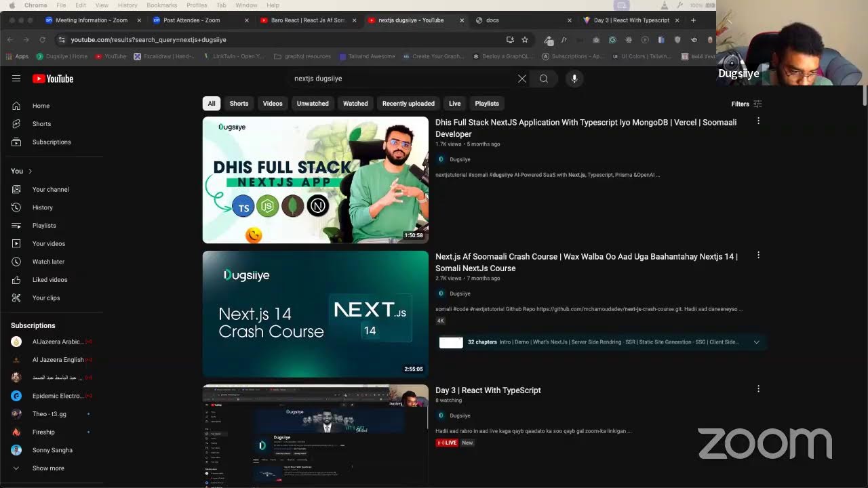Switch to the docs browser tab
Viewport: 868px width, 488px height.
click(522, 20)
